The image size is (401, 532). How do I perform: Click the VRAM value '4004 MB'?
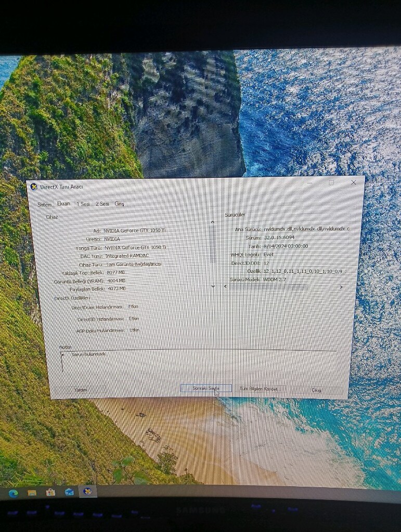click(x=117, y=281)
